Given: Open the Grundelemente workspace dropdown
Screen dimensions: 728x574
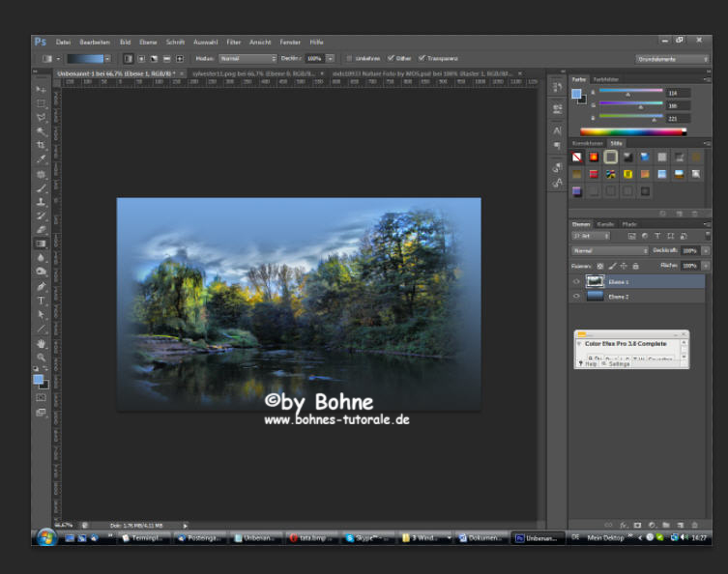Looking at the screenshot, I should (x=672, y=59).
